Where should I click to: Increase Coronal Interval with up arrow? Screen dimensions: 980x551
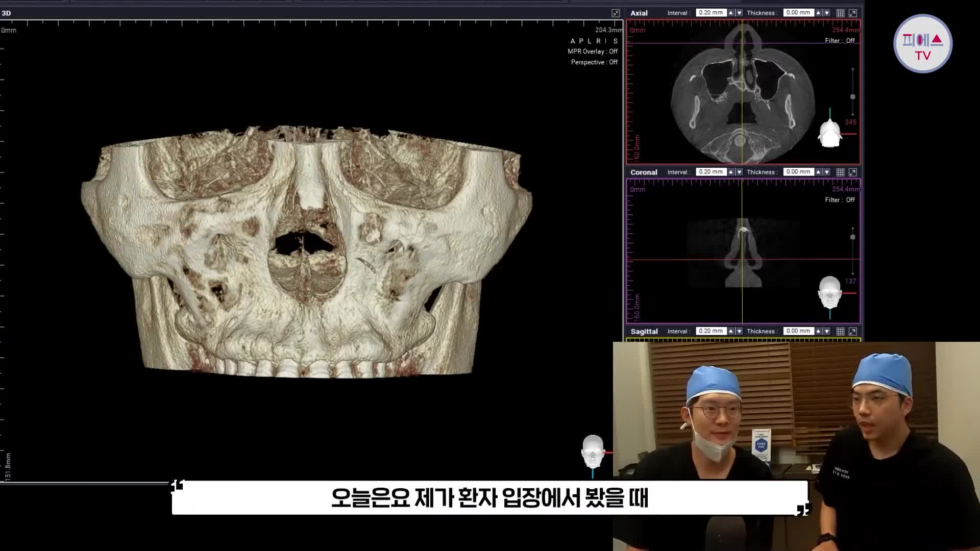(731, 172)
